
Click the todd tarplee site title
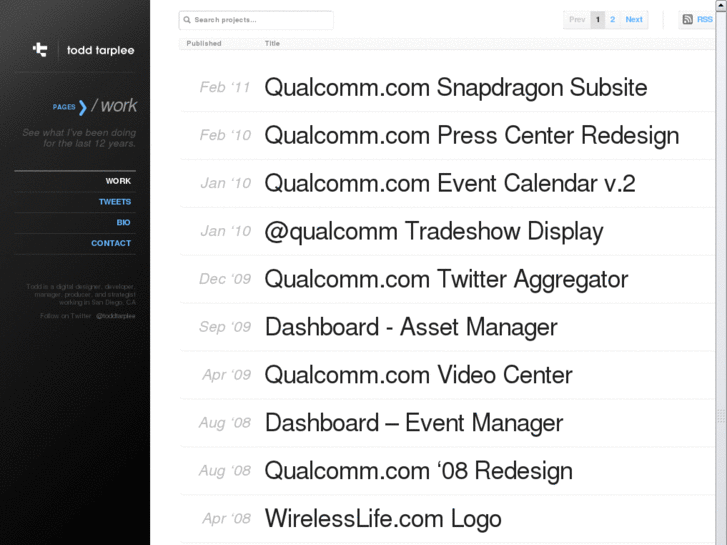tap(101, 50)
